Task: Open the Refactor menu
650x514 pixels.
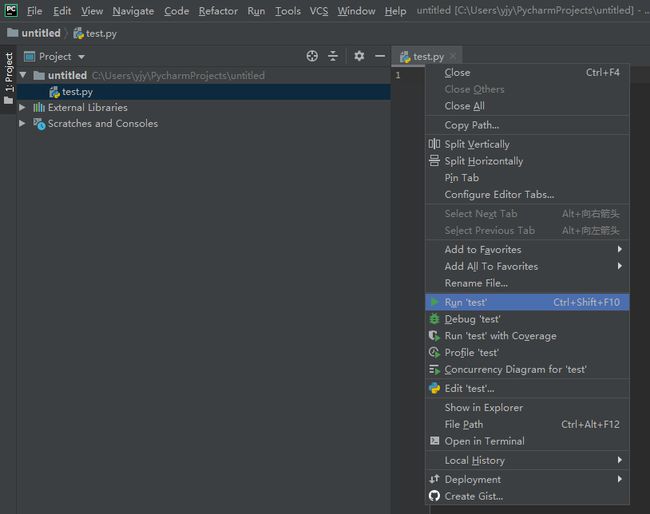Action: click(218, 11)
